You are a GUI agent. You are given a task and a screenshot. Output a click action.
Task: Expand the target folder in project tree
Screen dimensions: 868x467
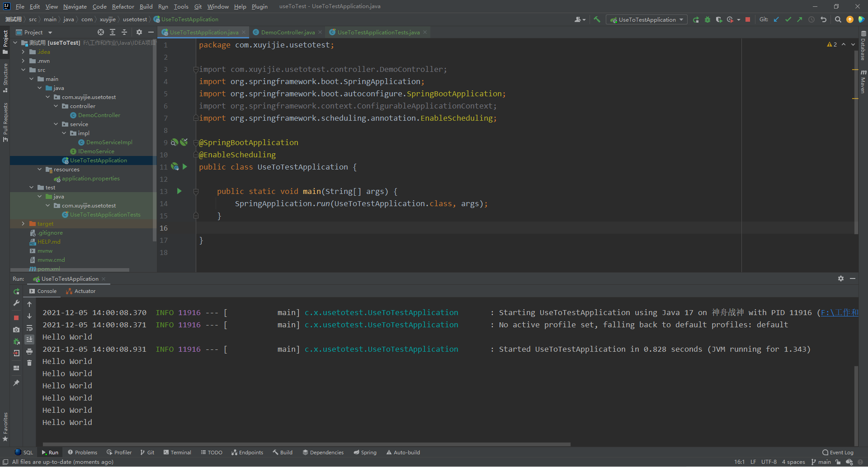[x=23, y=224]
